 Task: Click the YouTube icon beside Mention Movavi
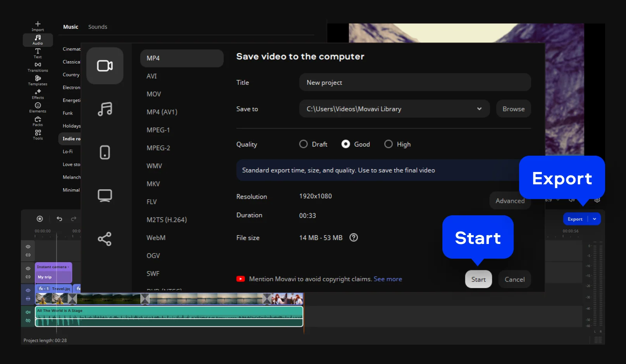(x=241, y=279)
